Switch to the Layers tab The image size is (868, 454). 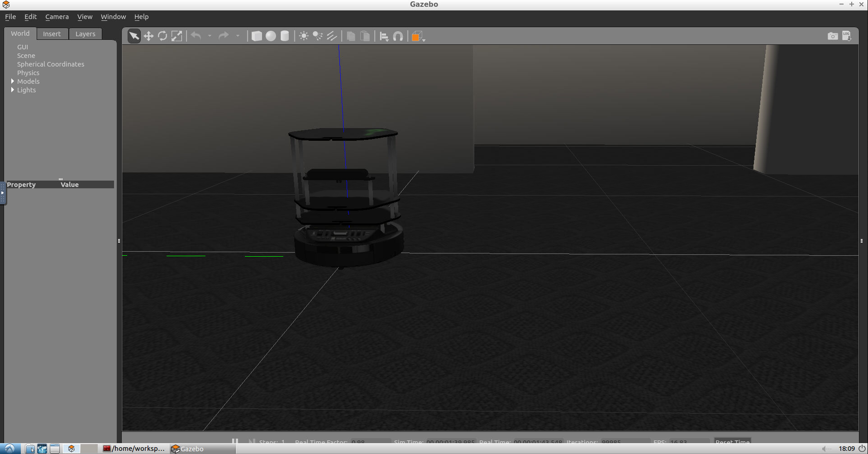[86, 34]
